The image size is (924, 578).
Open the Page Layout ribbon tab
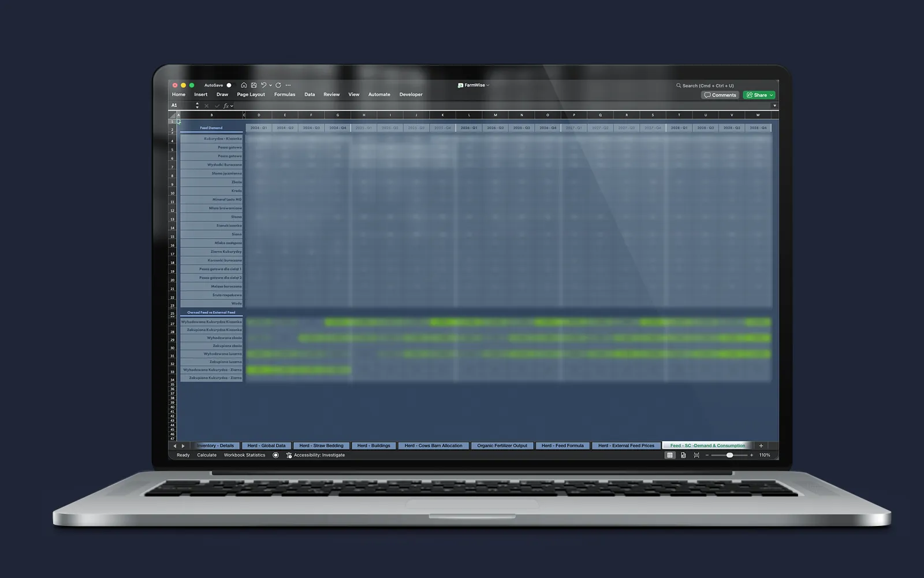tap(251, 94)
